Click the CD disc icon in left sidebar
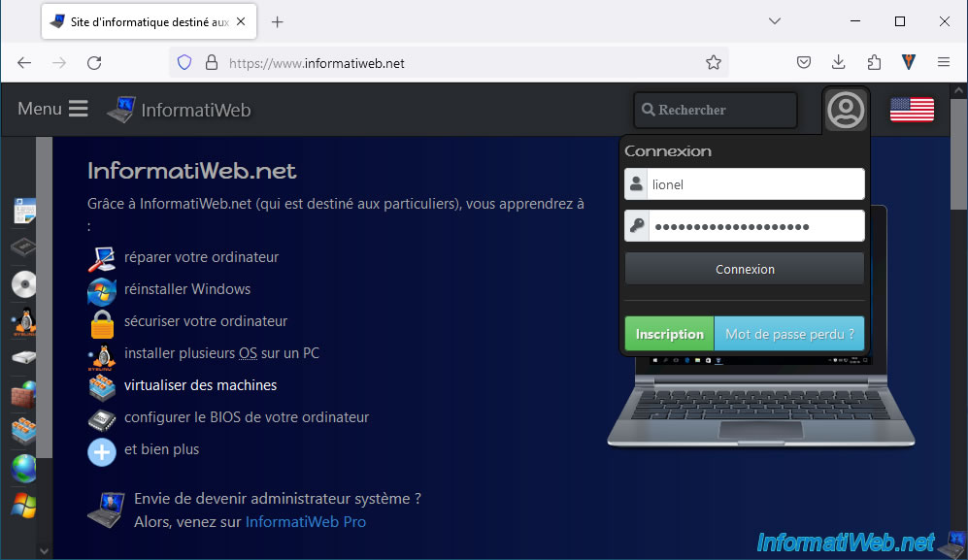This screenshot has height=560, width=968. [23, 284]
